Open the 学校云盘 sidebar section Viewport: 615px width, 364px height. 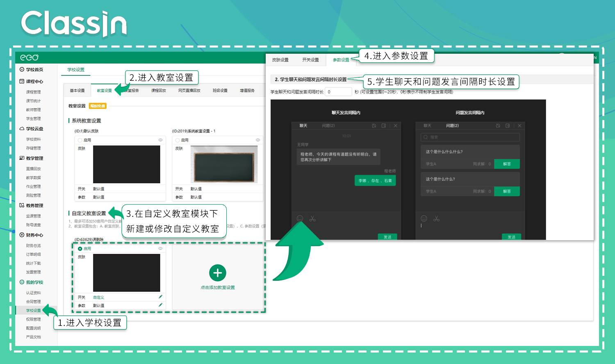(31, 129)
